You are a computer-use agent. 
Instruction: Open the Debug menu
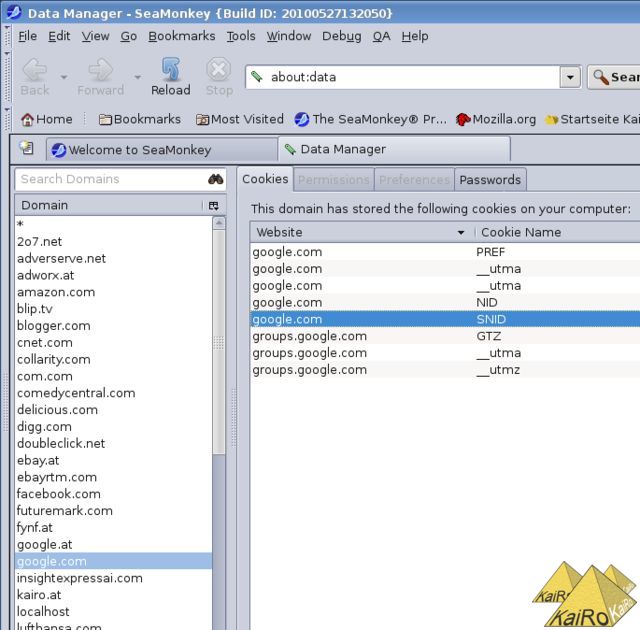click(342, 36)
